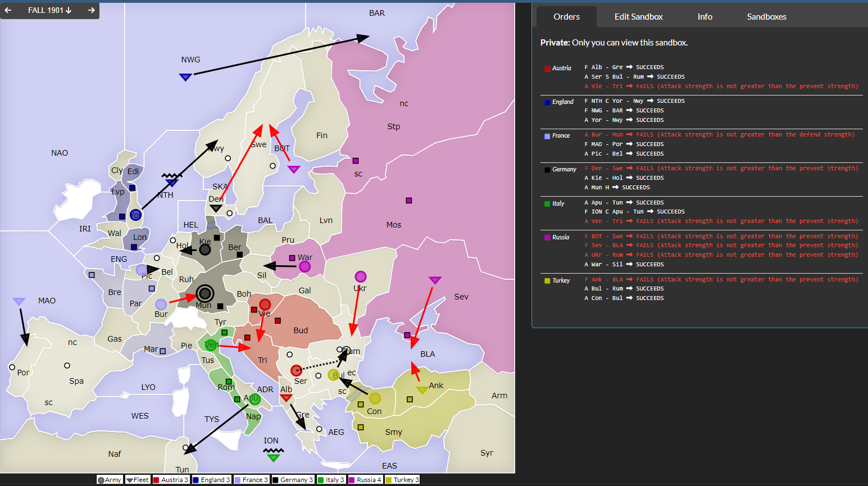The height and width of the screenshot is (486, 868).
Task: Click the Austria 3 legend entry
Action: 171,480
